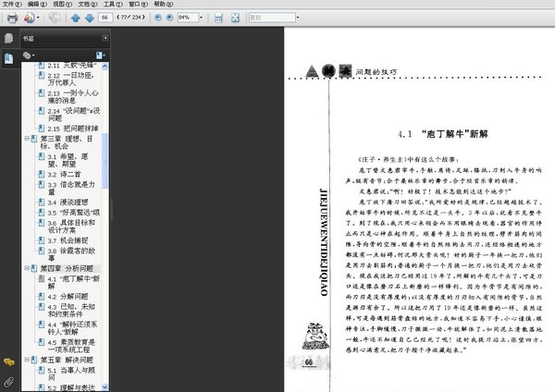Collapse the 第三章 bookmark node
Screen dimensions: 555x392
[x=27, y=139]
